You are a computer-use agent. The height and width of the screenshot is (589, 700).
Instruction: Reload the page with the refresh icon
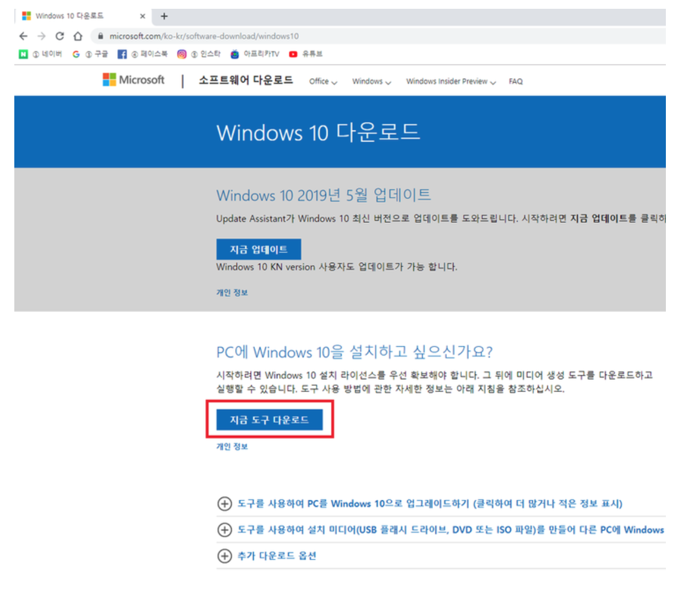click(x=59, y=36)
